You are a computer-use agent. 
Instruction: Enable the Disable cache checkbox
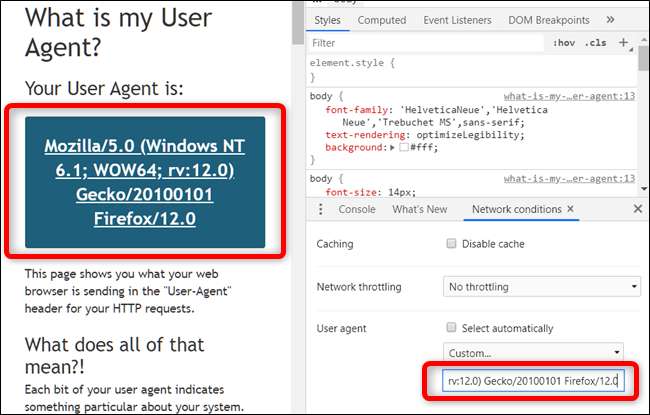tap(452, 244)
